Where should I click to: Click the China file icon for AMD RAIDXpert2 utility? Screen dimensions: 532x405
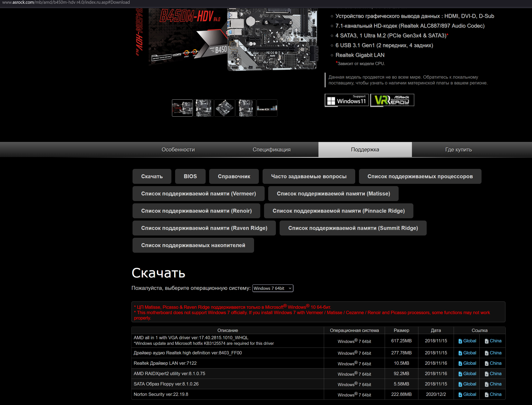(487, 374)
